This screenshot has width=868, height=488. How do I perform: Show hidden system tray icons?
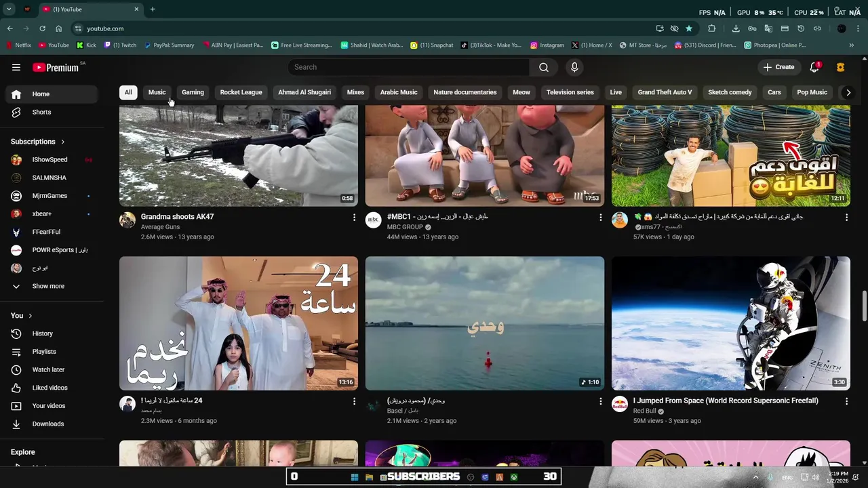pos(756,477)
